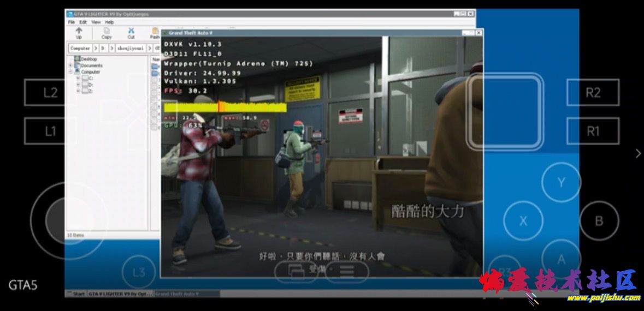Open the File menu
Viewport: 644px width, 311px height.
72,22
